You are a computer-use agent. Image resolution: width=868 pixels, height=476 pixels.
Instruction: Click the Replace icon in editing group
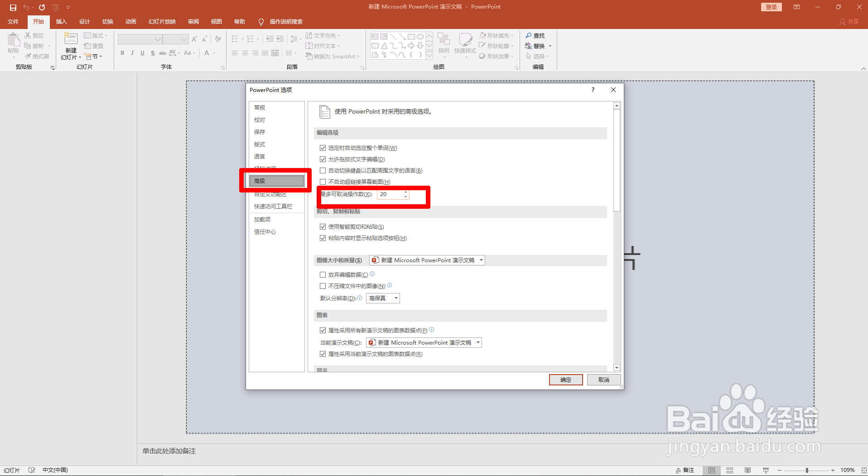pyautogui.click(x=528, y=46)
